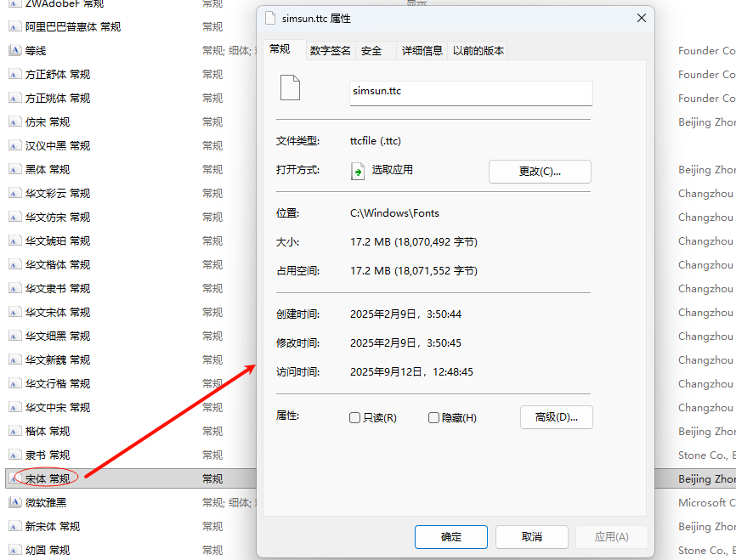Image resolution: width=736 pixels, height=560 pixels.
Task: Click the large file icon in properties dialog
Action: 291,88
